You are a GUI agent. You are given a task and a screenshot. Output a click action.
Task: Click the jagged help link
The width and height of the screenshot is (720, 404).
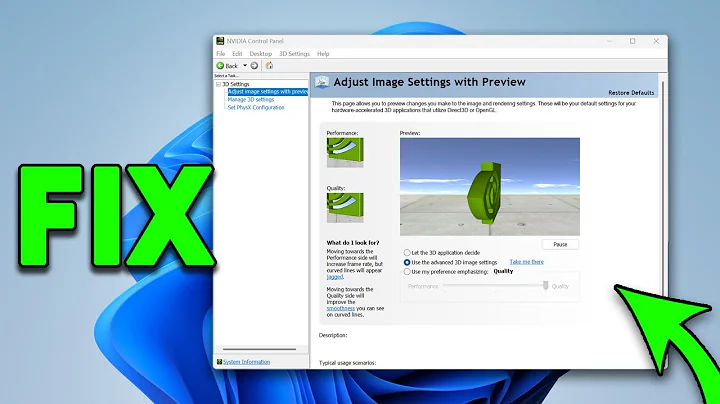tap(335, 277)
